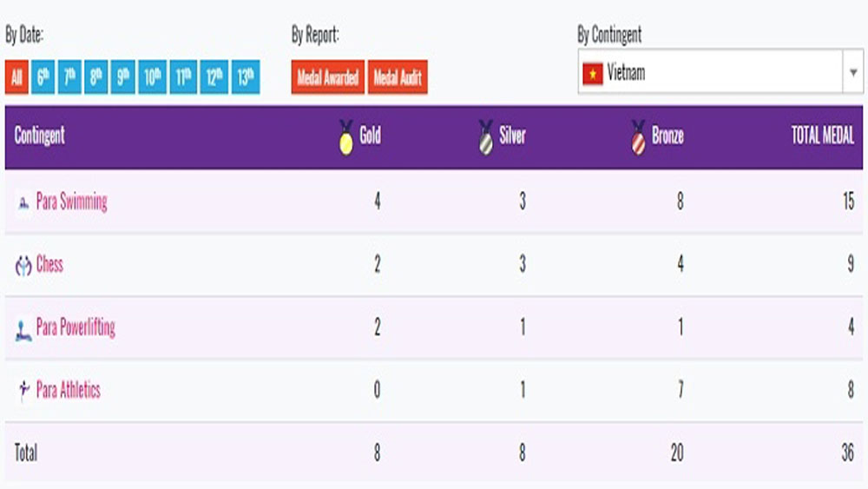Image resolution: width=868 pixels, height=489 pixels.
Task: Click the Chess sport icon
Action: [23, 266]
